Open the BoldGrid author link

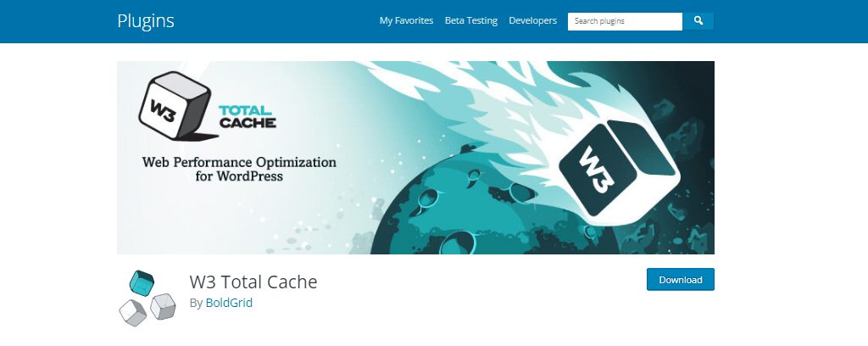(x=229, y=303)
